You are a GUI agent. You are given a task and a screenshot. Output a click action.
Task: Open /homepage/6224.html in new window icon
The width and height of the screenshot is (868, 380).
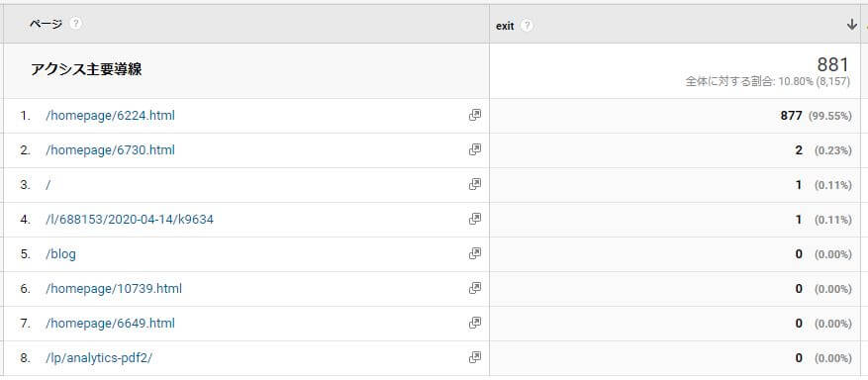point(474,115)
